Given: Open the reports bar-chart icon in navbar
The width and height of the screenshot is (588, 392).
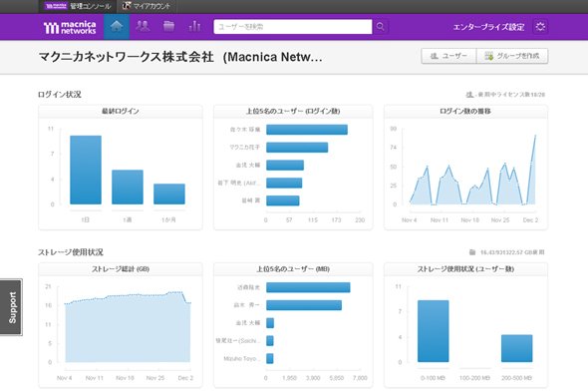Looking at the screenshot, I should tap(194, 26).
